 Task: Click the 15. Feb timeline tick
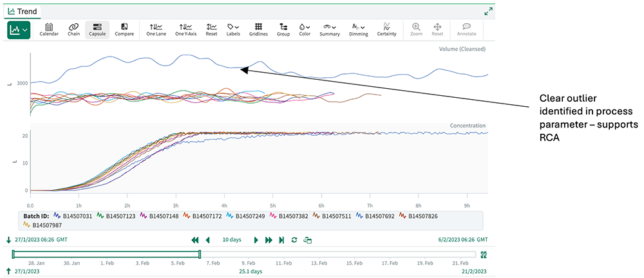pyautogui.click(x=355, y=262)
